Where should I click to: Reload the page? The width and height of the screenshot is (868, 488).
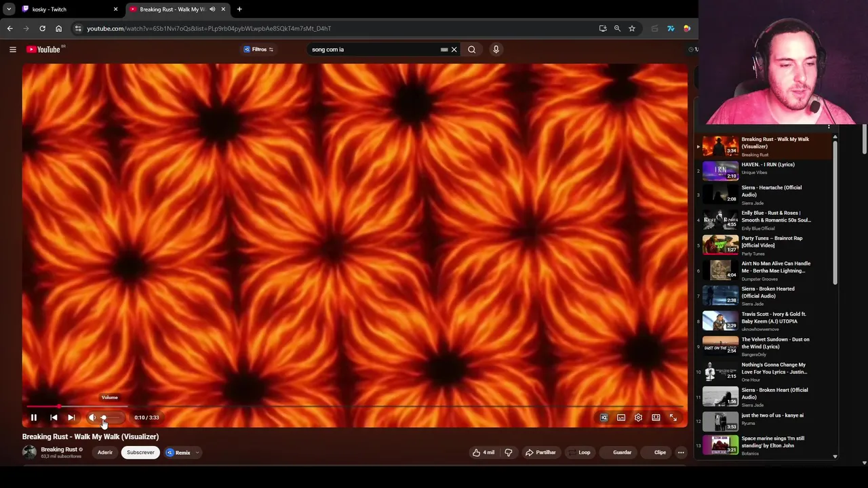click(42, 28)
